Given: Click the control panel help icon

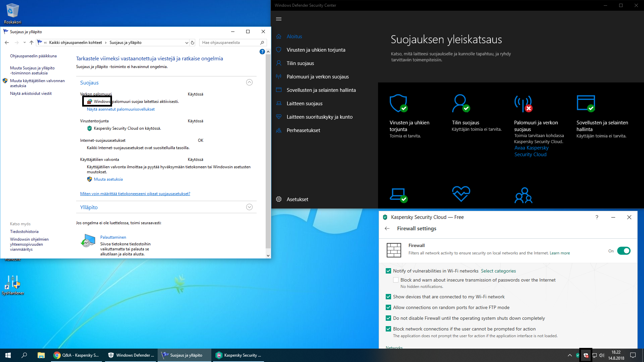Looking at the screenshot, I should click(262, 52).
